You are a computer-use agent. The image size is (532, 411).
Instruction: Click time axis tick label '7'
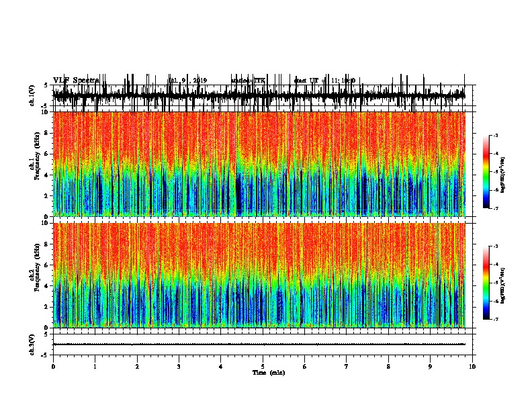coord(347,367)
